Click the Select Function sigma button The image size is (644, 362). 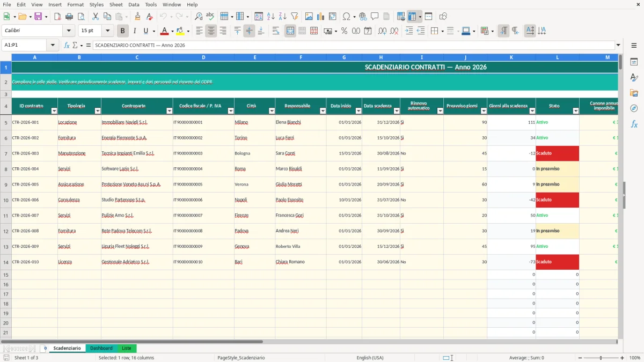[x=75, y=45]
